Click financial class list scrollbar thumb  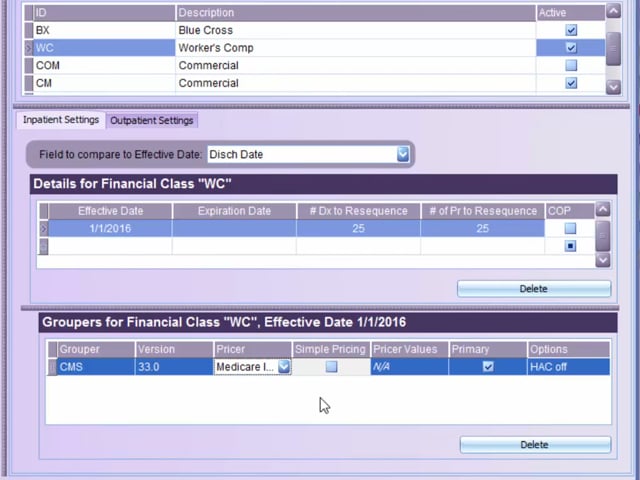[613, 49]
